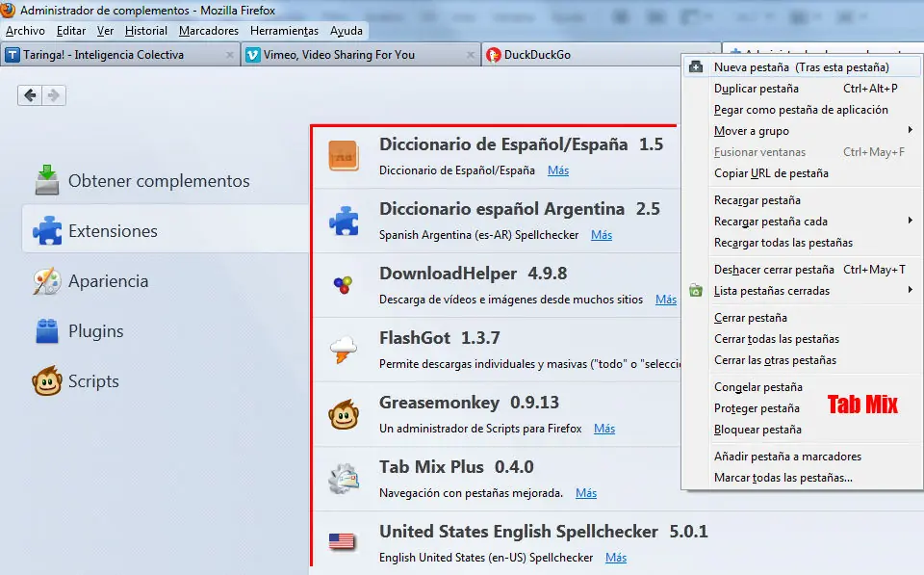
Task: Close the Vimeo tab
Action: pyautogui.click(x=471, y=55)
